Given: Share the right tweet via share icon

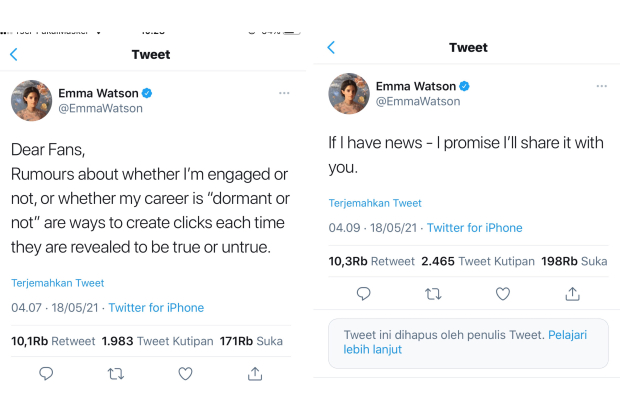Looking at the screenshot, I should tap(572, 293).
